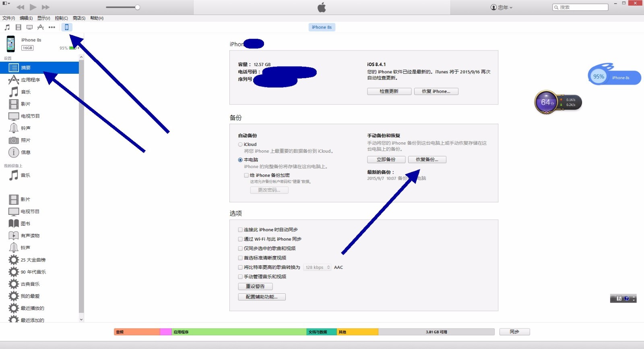Screen dimensions: 644x349
Task: Enable 将比特率更高的歌曲转换为 checkbox
Action: (x=240, y=267)
